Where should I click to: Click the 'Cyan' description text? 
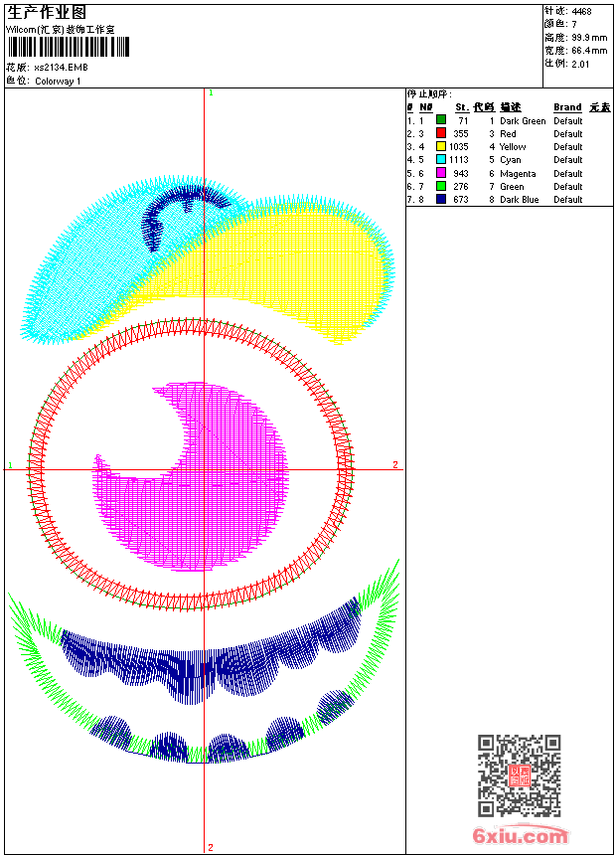[x=511, y=160]
